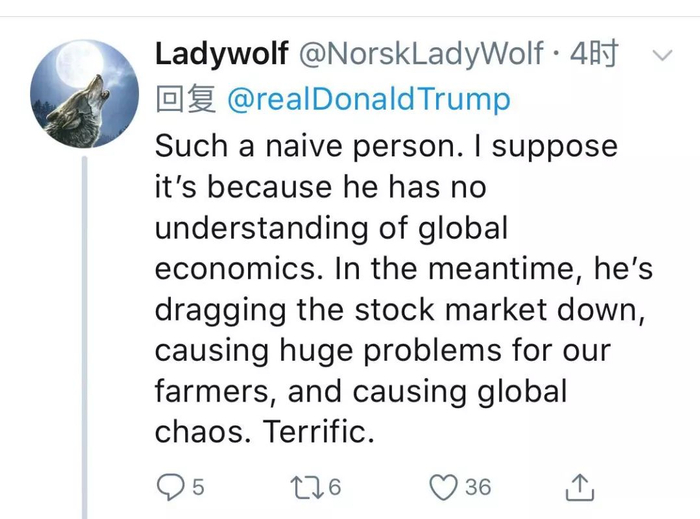Expand the tweet options chevron
The image size is (700, 519).
pyautogui.click(x=661, y=55)
